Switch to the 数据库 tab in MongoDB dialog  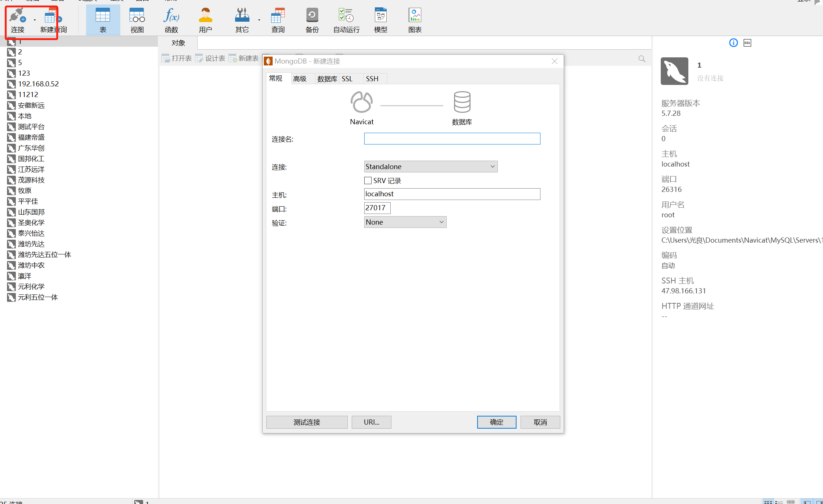point(327,79)
